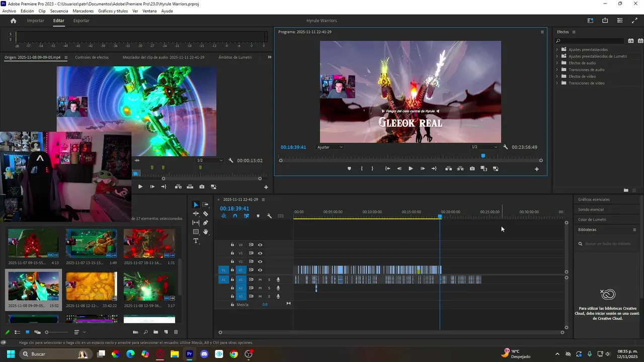
Task: Click the Insert button in Source monitor
Action: point(178,187)
